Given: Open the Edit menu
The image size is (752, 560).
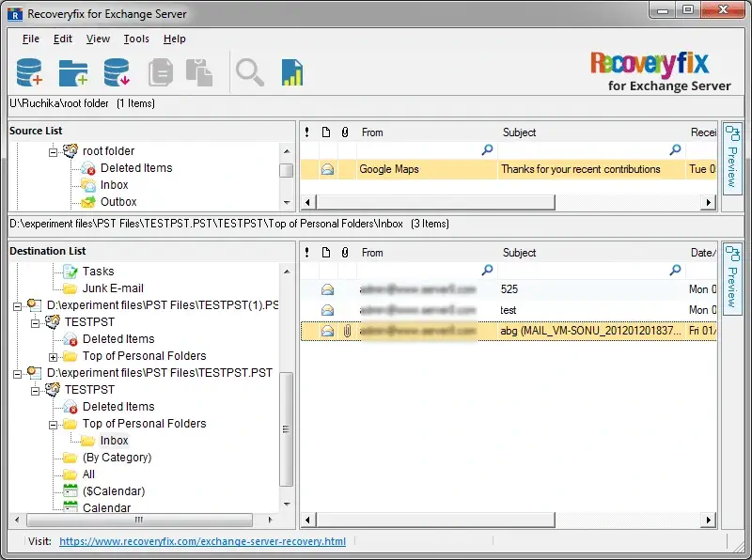Looking at the screenshot, I should [63, 39].
